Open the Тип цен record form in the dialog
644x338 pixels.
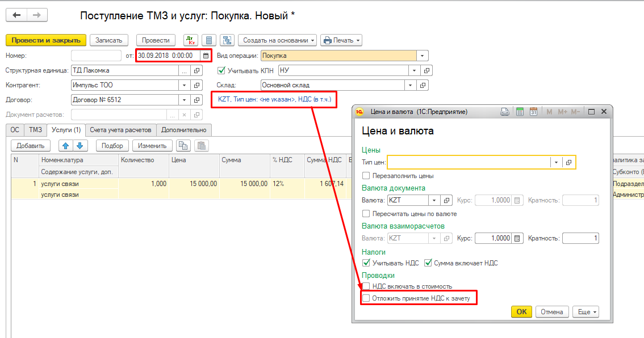point(568,162)
